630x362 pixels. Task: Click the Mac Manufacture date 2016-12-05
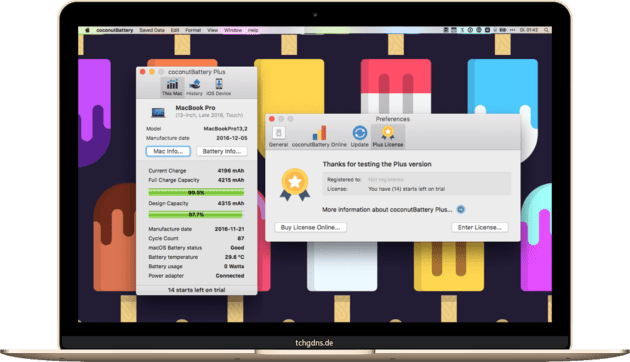232,138
